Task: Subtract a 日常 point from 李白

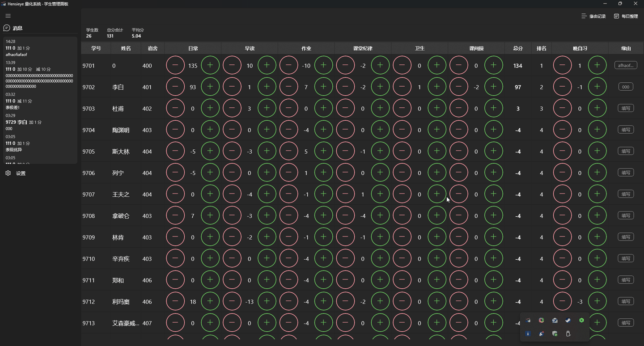Action: point(175,87)
